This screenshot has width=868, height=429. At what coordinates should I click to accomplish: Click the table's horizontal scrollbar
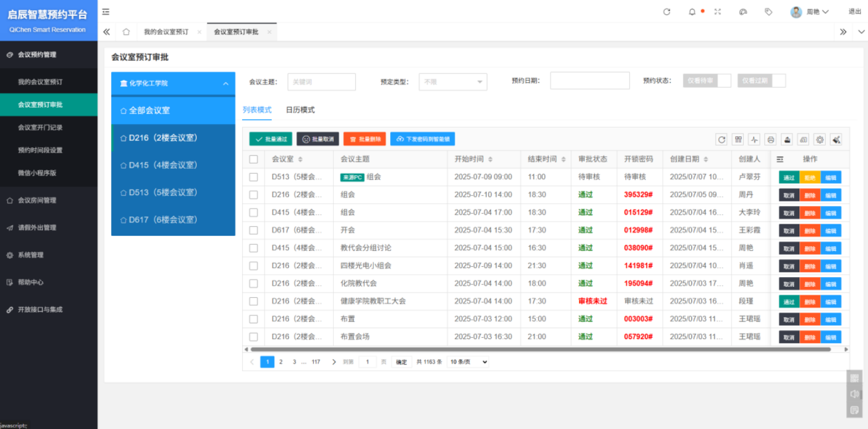tap(540, 349)
